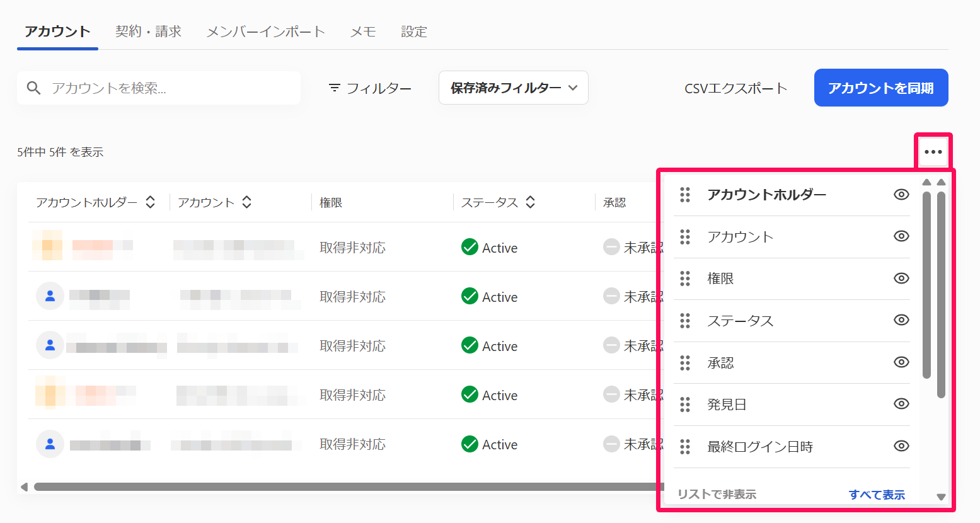The image size is (980, 523).
Task: Hide the ステータス column with eye icon
Action: click(901, 320)
